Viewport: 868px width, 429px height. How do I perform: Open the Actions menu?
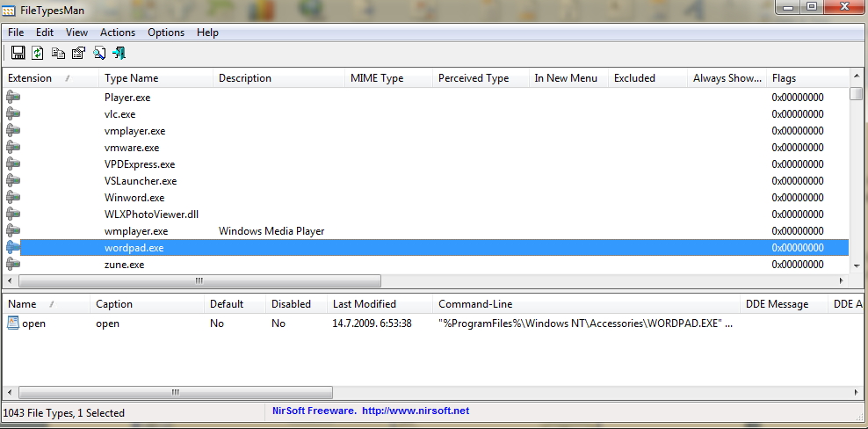[117, 33]
